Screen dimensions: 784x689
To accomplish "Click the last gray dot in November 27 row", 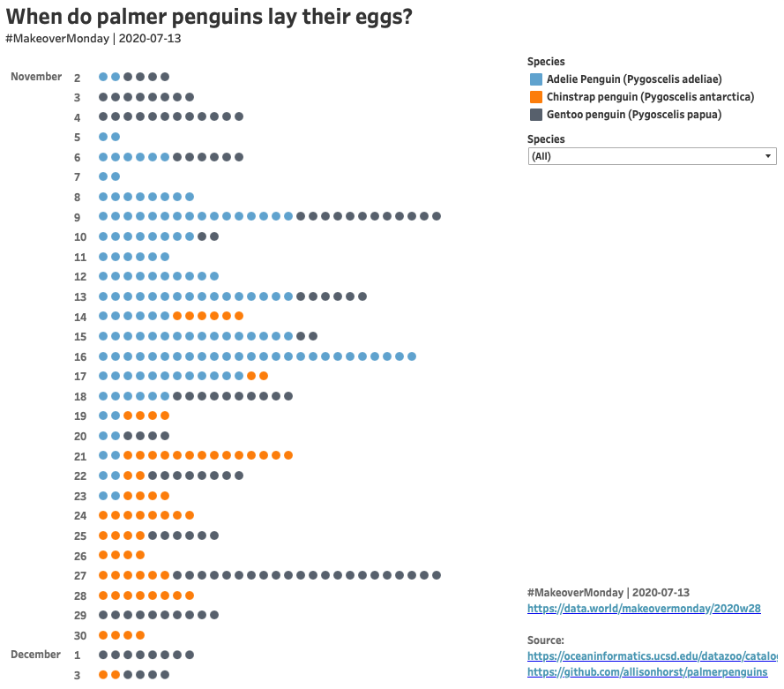I will (x=437, y=575).
